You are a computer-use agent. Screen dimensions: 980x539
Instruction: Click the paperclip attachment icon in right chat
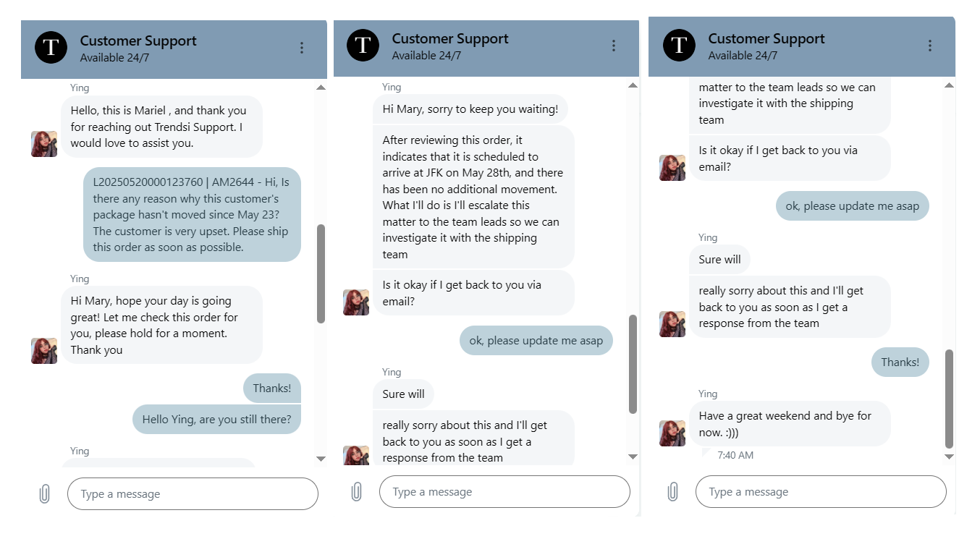click(672, 492)
